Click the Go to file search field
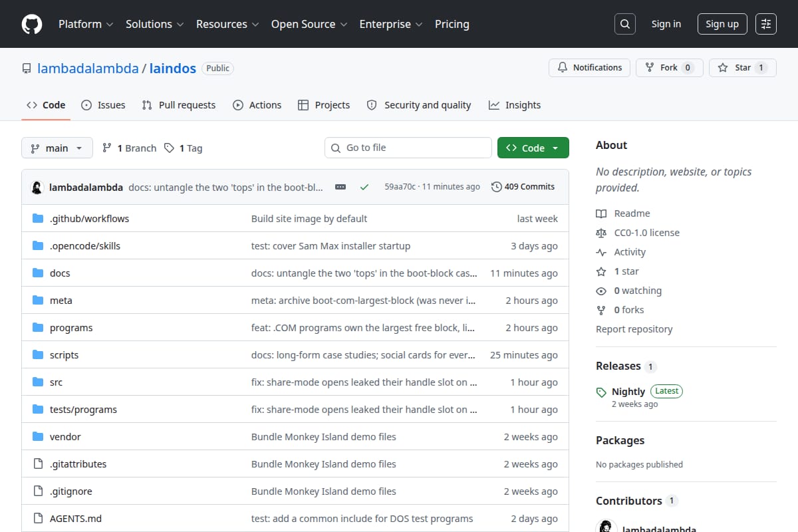The width and height of the screenshot is (798, 532). click(x=408, y=148)
